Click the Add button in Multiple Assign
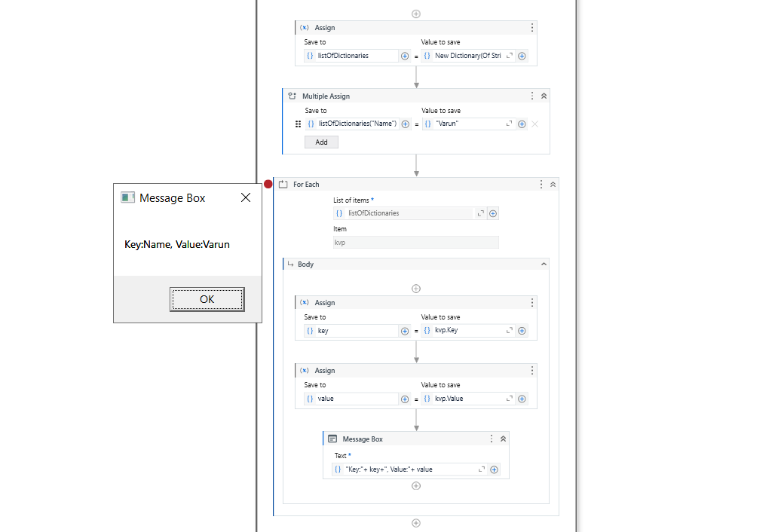This screenshot has height=532, width=781. pos(321,142)
